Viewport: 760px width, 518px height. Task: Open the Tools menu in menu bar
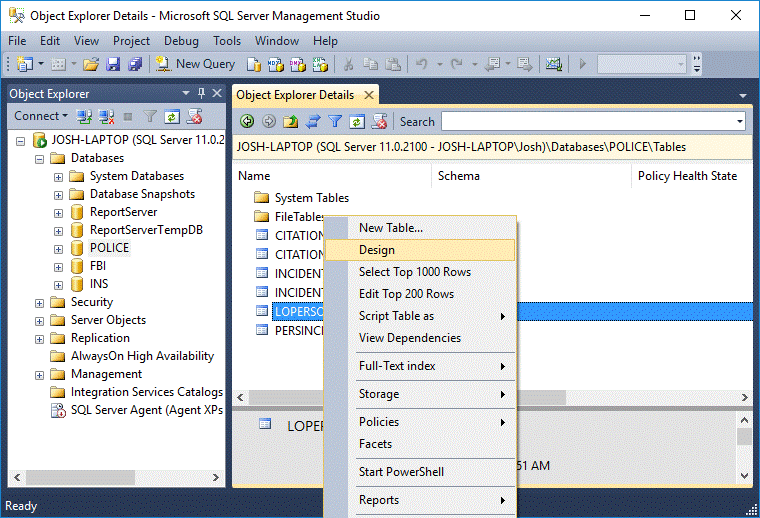[227, 41]
